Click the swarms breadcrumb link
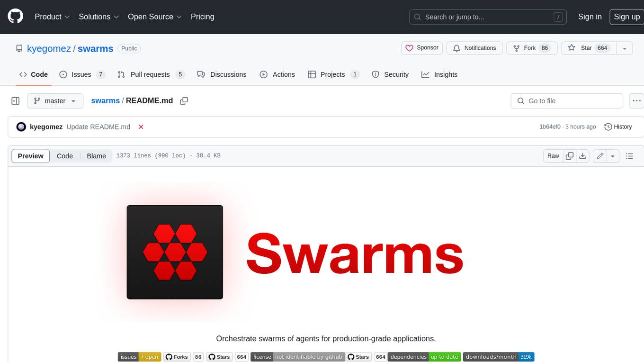Viewport: 644px width, 362px height. click(105, 100)
